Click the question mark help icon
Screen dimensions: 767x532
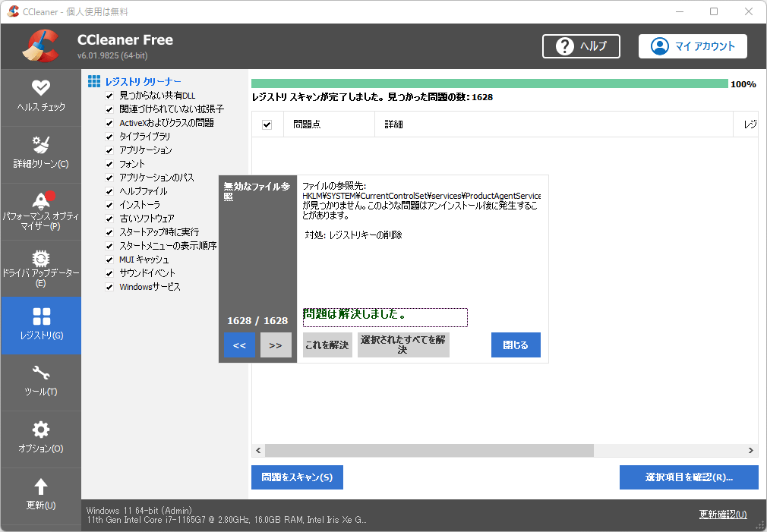point(564,46)
